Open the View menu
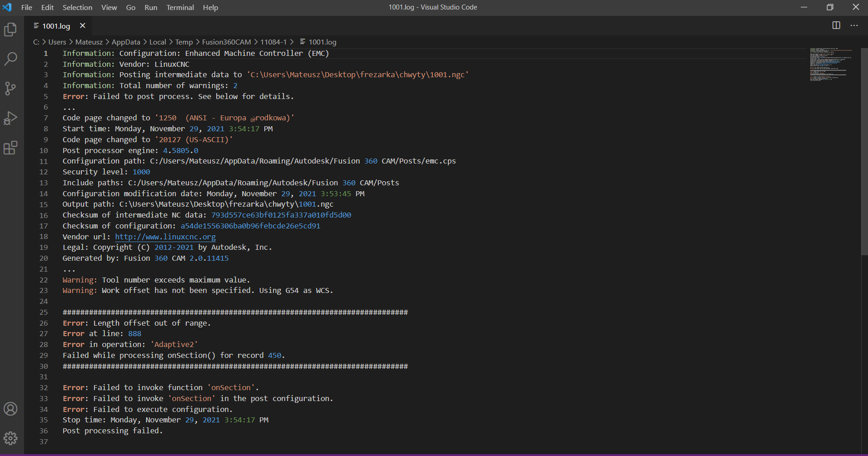 (109, 7)
